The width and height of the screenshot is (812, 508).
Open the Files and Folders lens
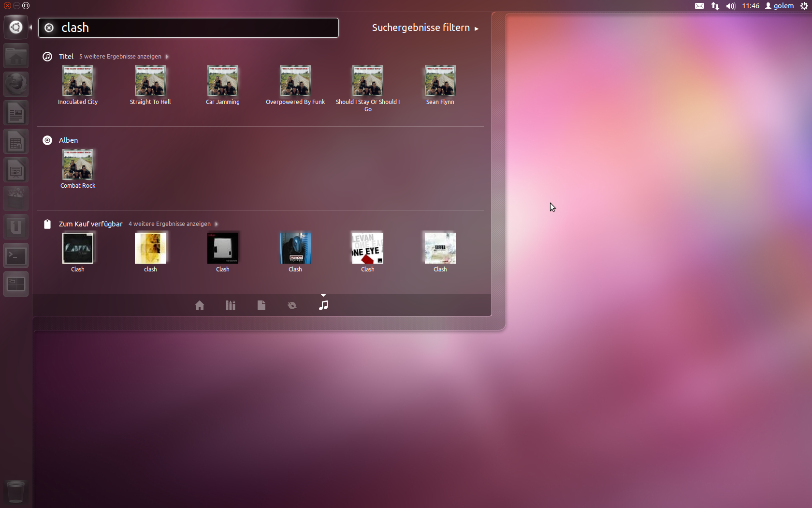261,305
